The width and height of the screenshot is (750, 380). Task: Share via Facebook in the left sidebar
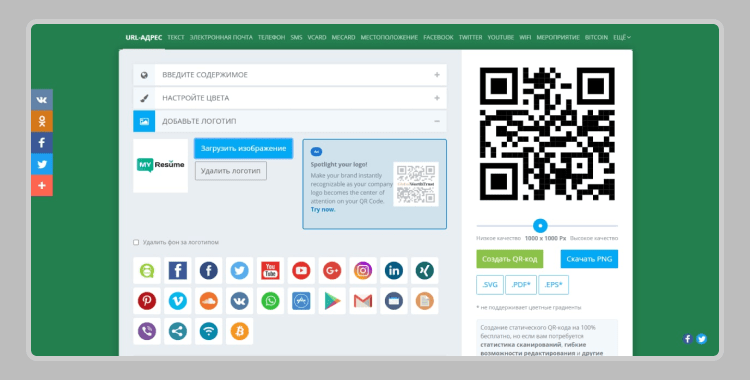tap(42, 143)
